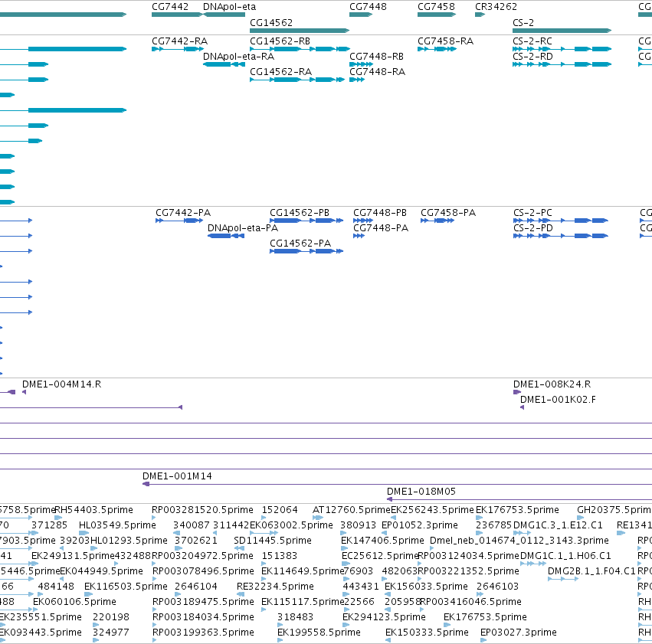Select the CG7448 gene label
652x644 pixels.
click(368, 7)
